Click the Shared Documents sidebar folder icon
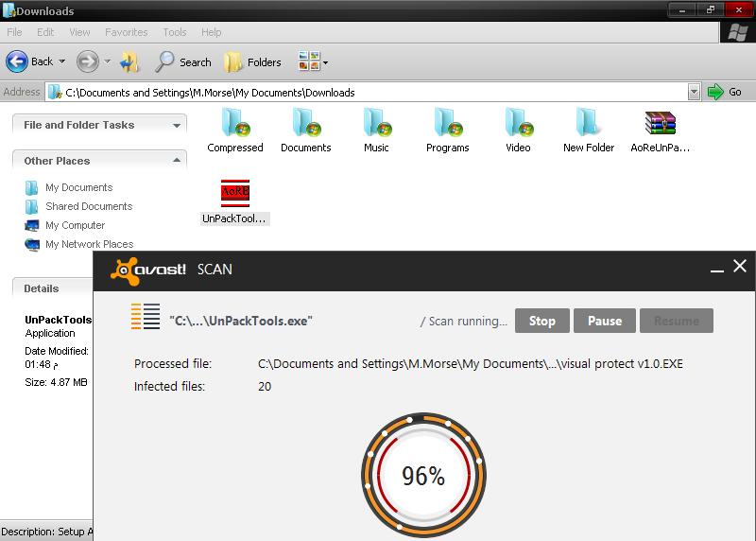Screen dimensions: 756x541 32,206
